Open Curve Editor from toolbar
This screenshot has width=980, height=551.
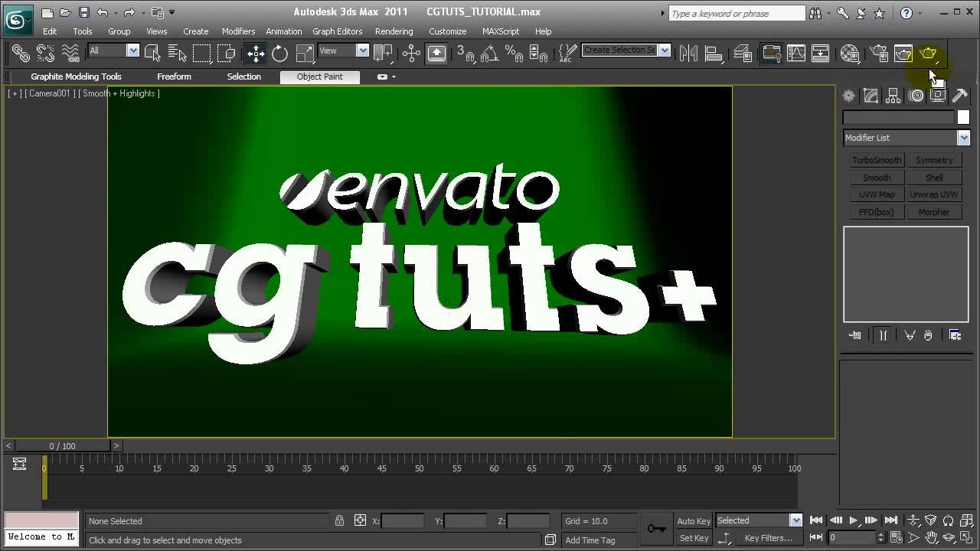[796, 53]
